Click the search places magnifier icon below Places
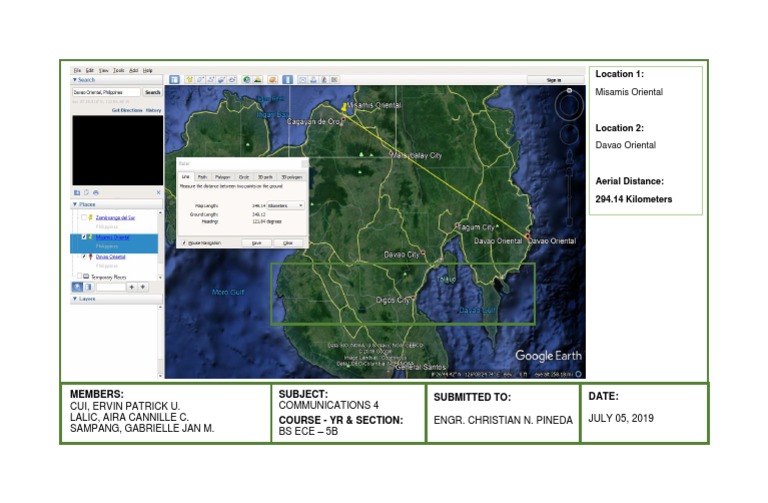This screenshot has width=768, height=503. [78, 287]
